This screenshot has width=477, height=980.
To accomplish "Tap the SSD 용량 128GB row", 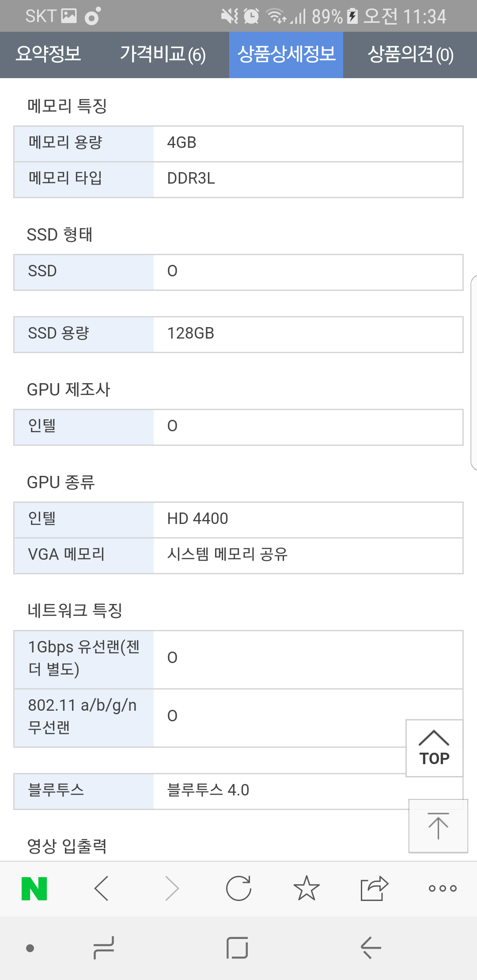I will coord(238,334).
